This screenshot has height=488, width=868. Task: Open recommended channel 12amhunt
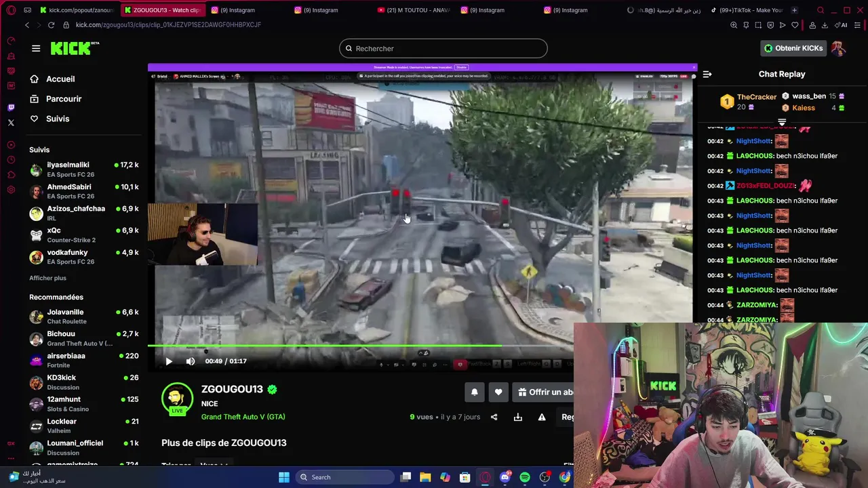(x=84, y=404)
